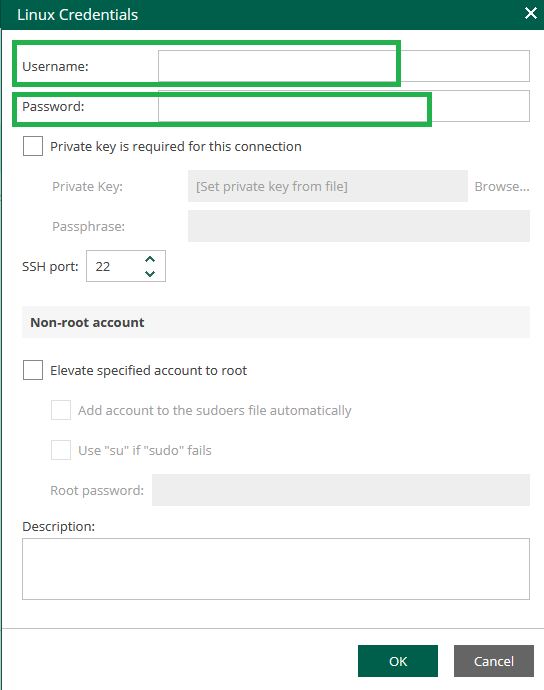
Task: Click the "Private key is required" label text
Action: click(176, 147)
